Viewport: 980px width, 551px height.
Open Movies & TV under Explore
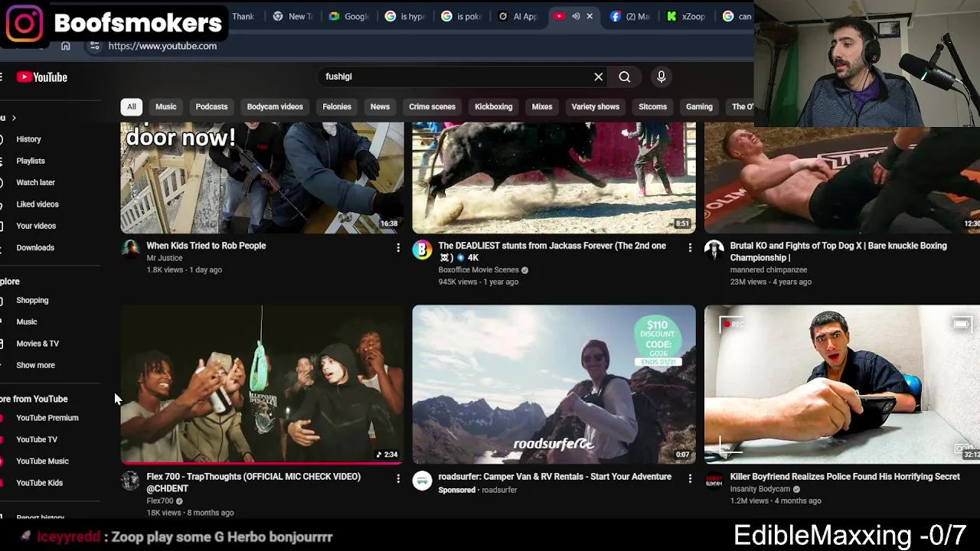(x=38, y=344)
